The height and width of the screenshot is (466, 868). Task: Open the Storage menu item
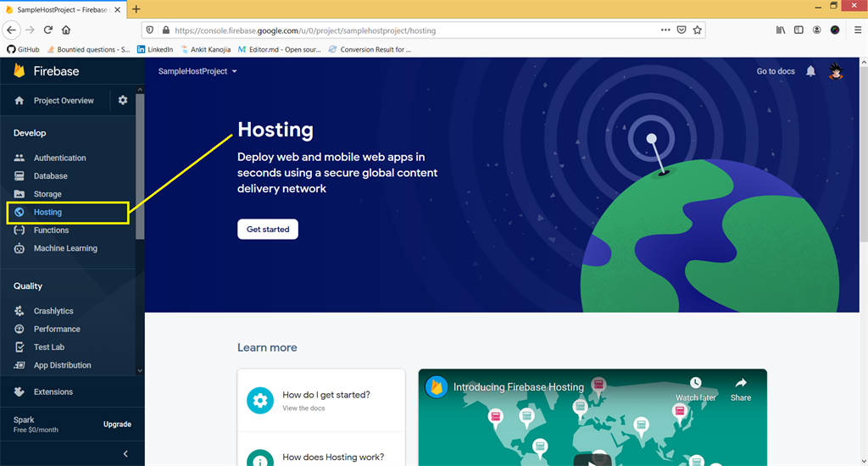[47, 194]
